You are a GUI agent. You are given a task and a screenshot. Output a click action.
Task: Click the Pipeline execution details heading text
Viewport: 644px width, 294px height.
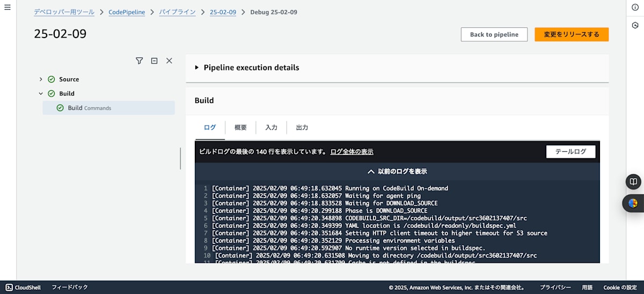pos(252,68)
